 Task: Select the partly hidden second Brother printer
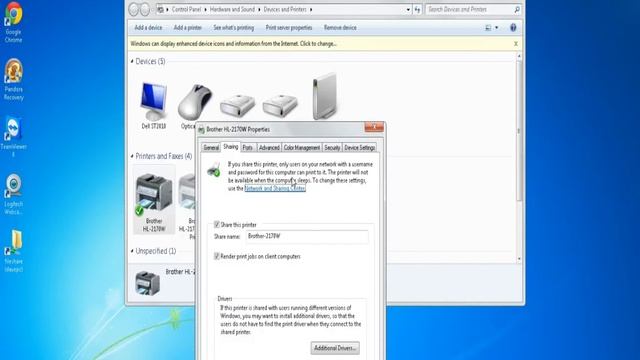187,200
